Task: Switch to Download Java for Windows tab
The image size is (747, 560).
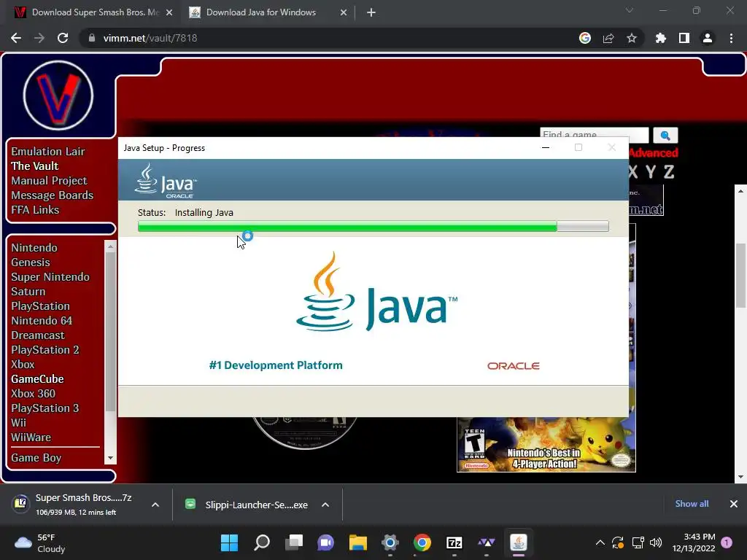Action: [261, 12]
